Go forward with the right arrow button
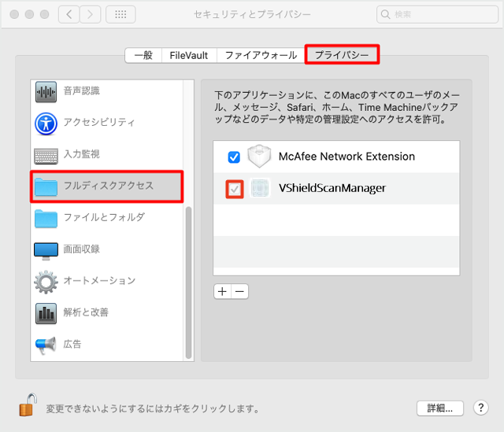This screenshot has height=432, width=504. (x=90, y=14)
